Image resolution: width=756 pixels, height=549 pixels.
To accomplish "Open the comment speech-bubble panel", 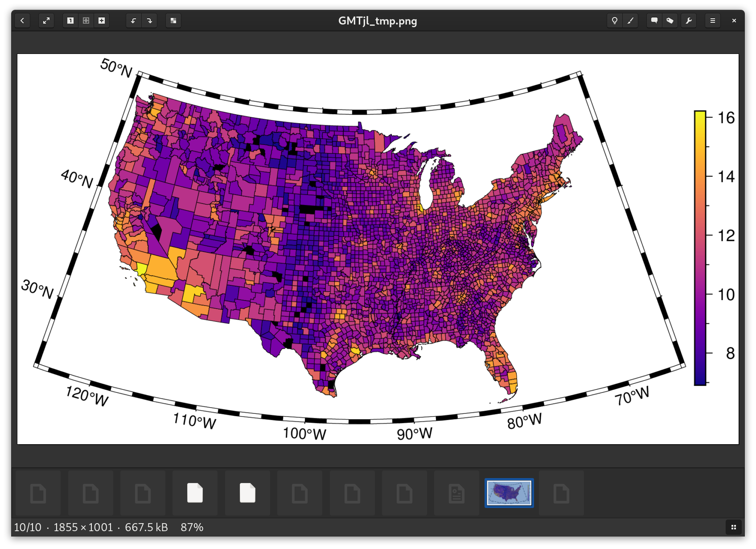I will point(654,21).
